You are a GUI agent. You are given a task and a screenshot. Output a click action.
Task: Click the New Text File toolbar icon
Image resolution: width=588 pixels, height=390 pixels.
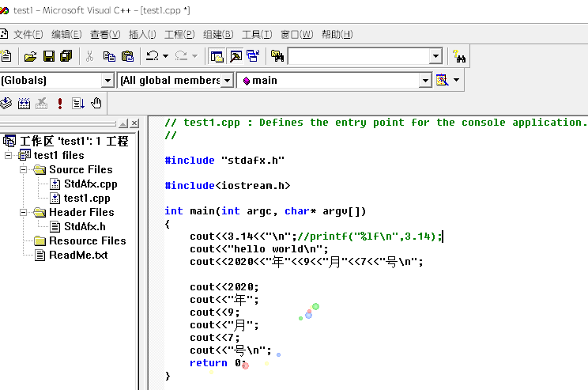6,56
